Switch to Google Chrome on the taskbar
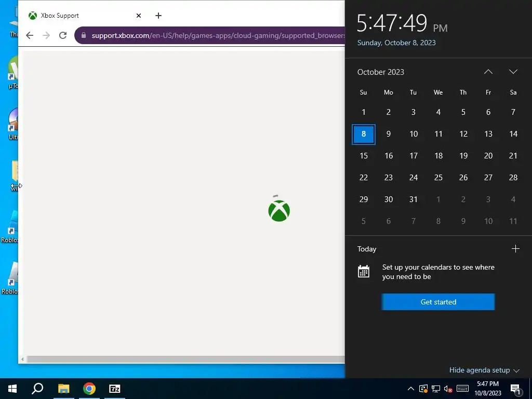 coord(89,389)
